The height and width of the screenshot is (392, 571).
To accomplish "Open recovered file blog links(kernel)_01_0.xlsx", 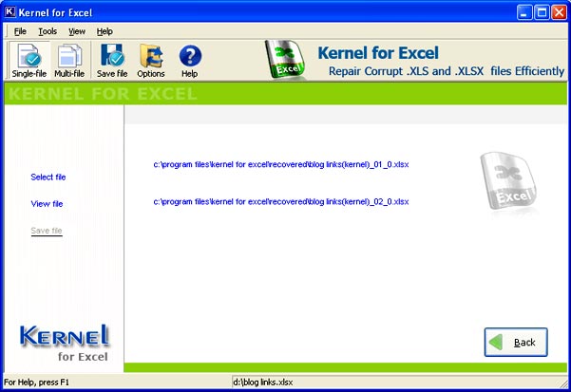I will 281,164.
